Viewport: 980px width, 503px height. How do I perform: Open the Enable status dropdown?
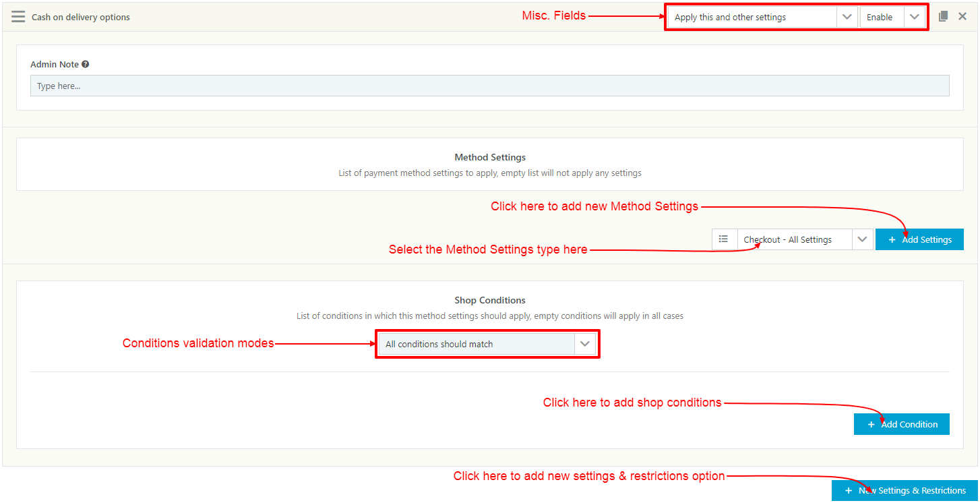[892, 18]
